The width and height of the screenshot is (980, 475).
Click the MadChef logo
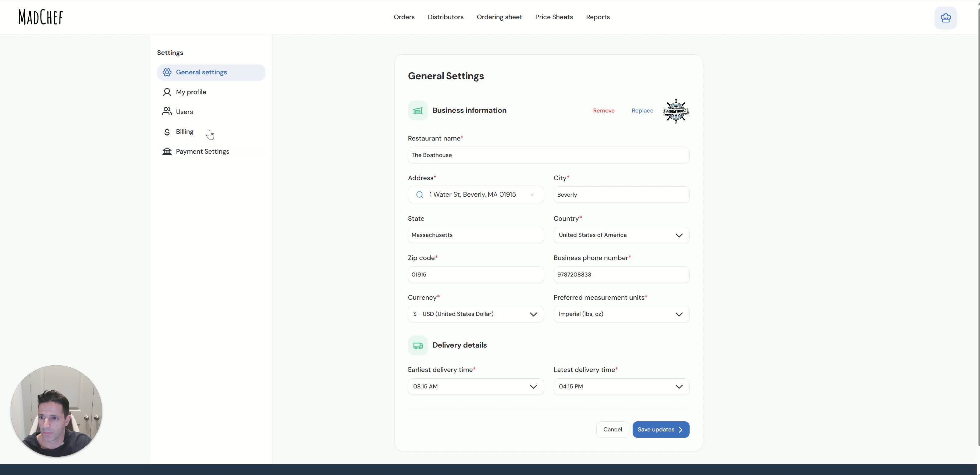[x=41, y=17]
